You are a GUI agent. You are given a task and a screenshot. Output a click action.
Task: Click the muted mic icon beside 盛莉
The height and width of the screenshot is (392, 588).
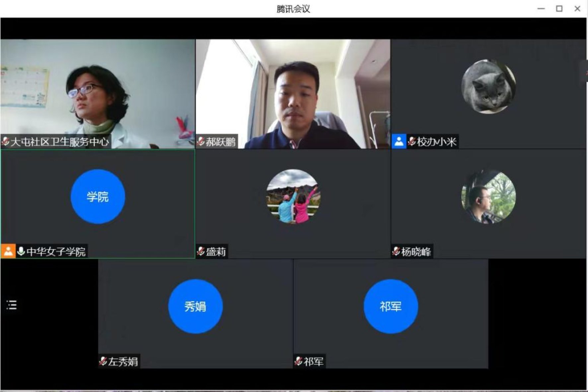tap(200, 251)
